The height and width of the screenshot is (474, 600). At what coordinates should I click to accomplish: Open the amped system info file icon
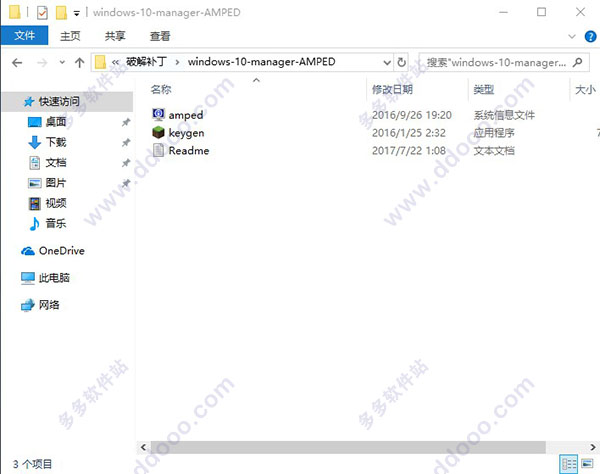(158, 114)
